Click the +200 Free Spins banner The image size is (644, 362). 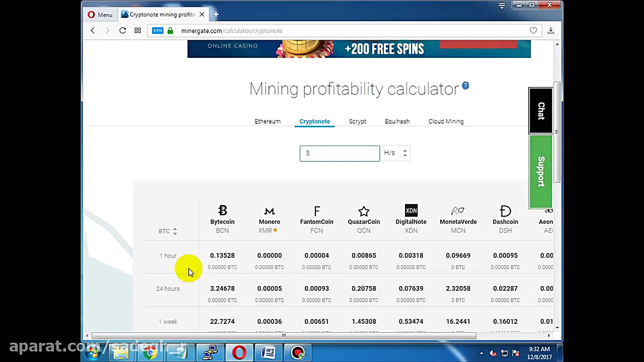(359, 49)
